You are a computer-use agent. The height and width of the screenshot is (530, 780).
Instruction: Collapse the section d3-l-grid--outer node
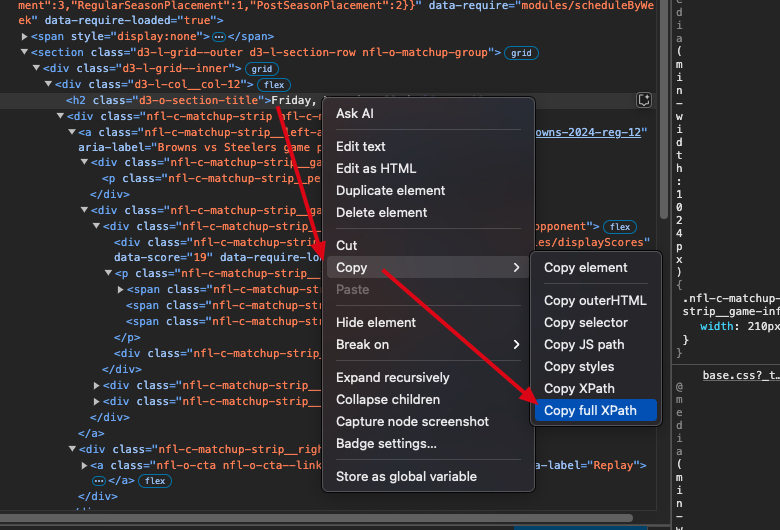(x=24, y=52)
